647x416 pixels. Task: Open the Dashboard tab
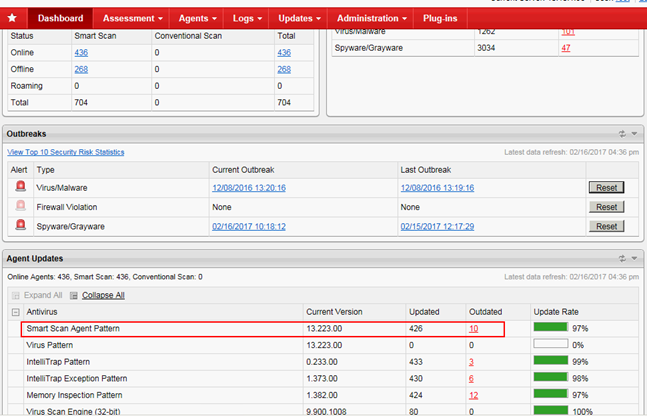click(58, 18)
